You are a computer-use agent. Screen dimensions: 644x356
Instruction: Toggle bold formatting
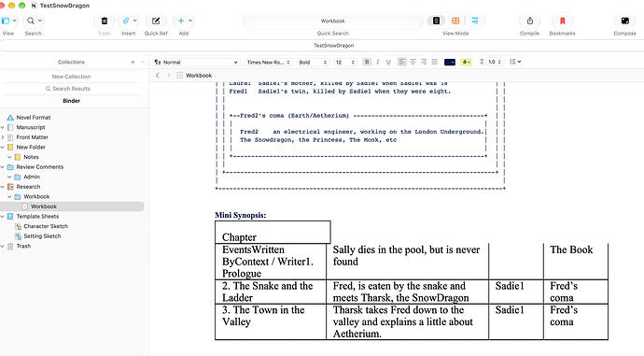[x=367, y=62]
